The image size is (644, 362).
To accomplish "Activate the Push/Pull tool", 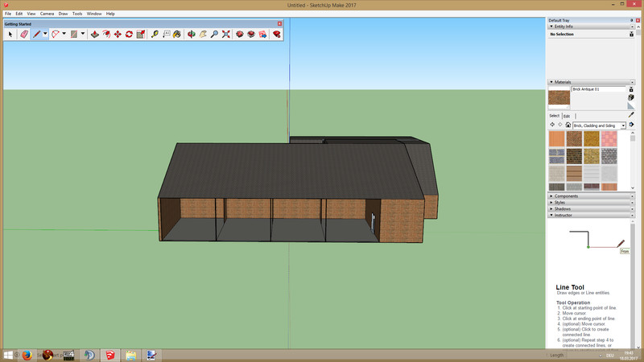I will [x=95, y=35].
